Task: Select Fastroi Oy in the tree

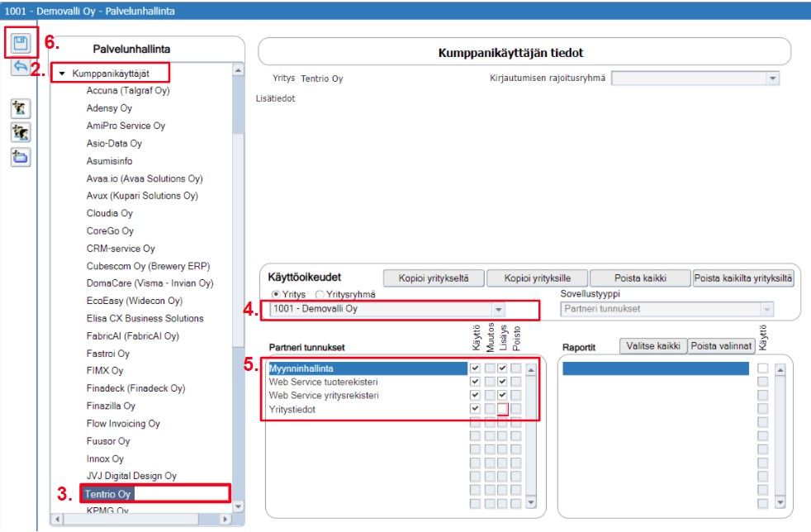Action: click(x=107, y=354)
